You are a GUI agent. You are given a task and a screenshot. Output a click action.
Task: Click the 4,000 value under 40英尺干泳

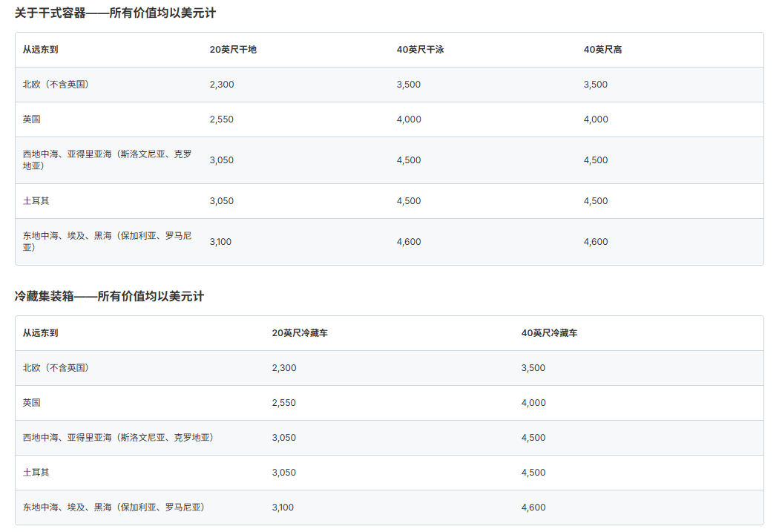point(409,119)
